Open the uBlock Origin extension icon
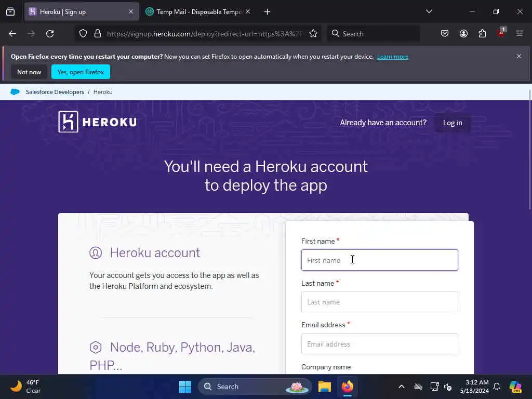Viewport: 532px width, 399px height. 501,33
